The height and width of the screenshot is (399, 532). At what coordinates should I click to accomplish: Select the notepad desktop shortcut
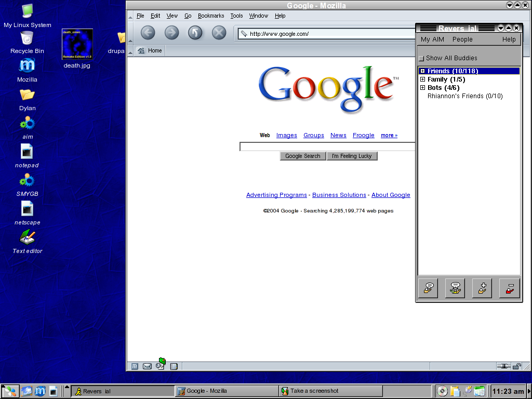click(27, 156)
